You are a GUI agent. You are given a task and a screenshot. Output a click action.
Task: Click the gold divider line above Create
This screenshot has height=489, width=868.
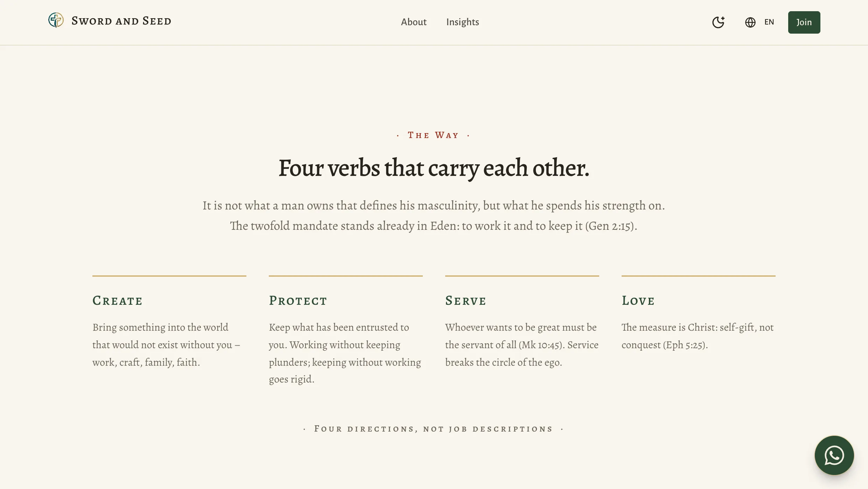tap(169, 276)
